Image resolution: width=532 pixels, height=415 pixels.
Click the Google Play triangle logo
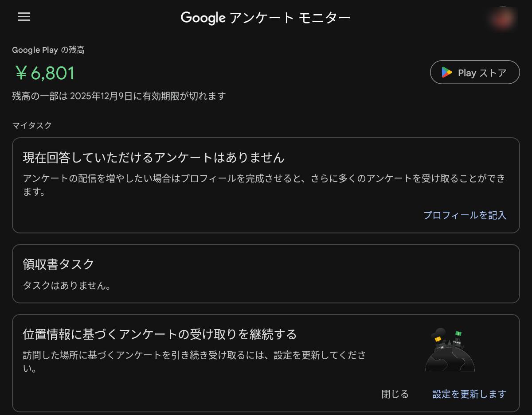tap(446, 73)
